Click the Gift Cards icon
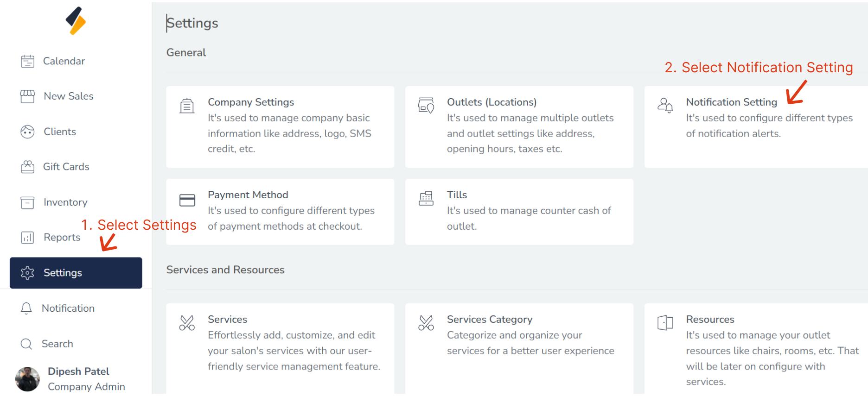Image resolution: width=868 pixels, height=396 pixels. [27, 167]
